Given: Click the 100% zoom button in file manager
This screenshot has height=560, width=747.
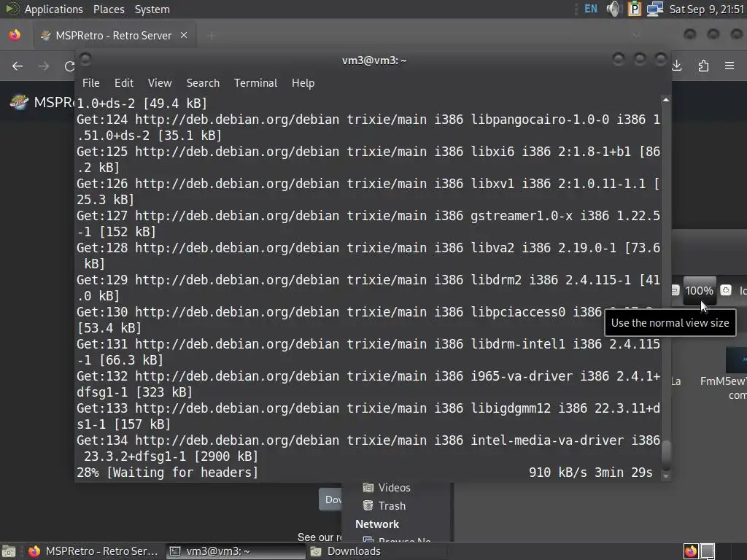Looking at the screenshot, I should click(700, 290).
